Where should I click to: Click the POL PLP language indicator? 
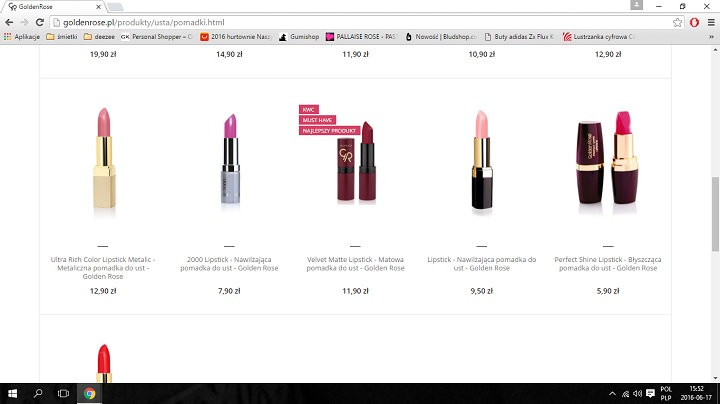click(x=666, y=393)
